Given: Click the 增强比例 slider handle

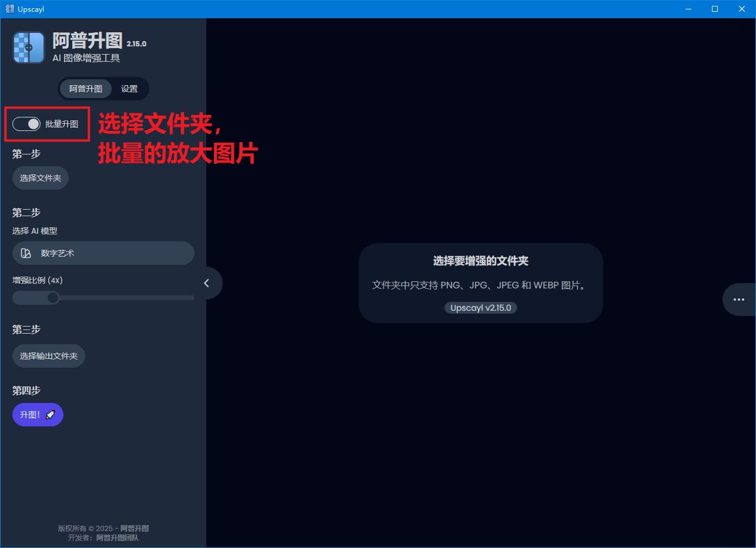Looking at the screenshot, I should (53, 298).
